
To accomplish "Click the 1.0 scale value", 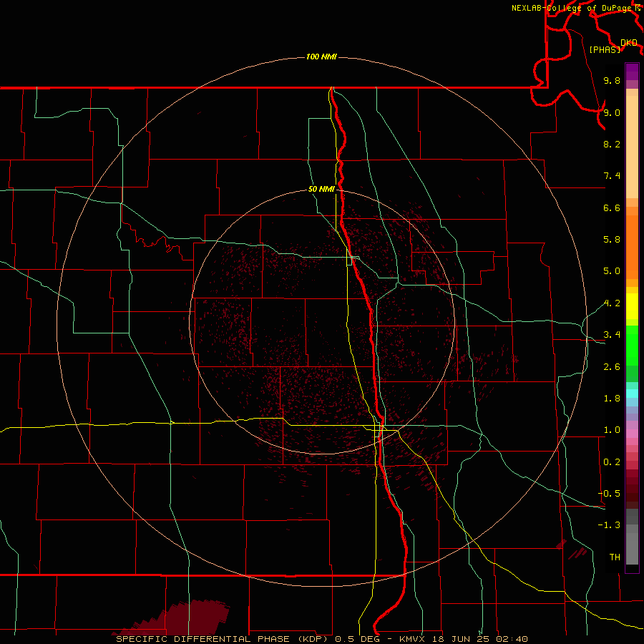I will point(612,430).
